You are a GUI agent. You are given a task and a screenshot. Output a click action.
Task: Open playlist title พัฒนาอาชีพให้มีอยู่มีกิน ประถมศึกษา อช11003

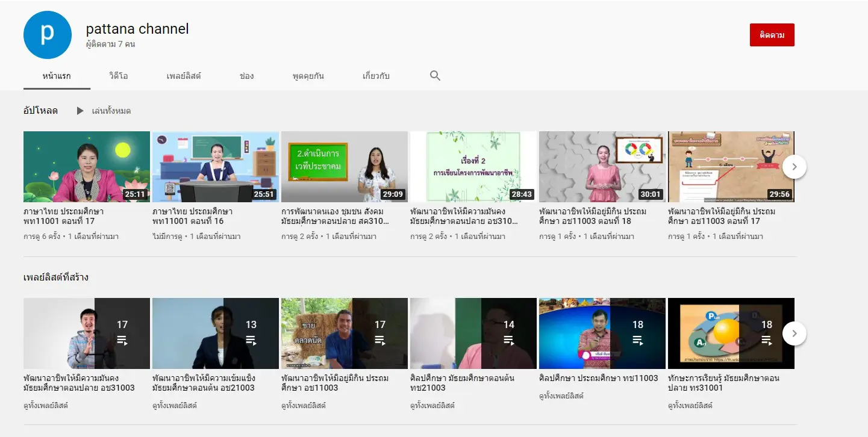coord(335,383)
